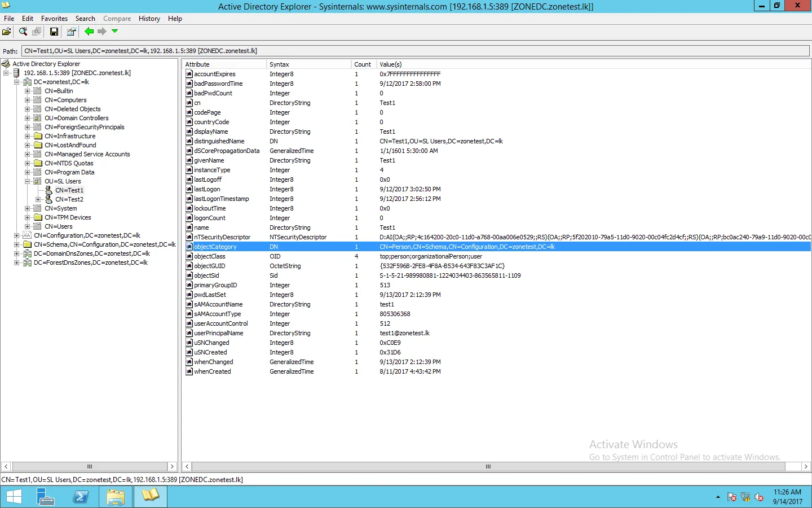
Task: Click the Save snapshot floppy disk icon
Action: point(54,32)
